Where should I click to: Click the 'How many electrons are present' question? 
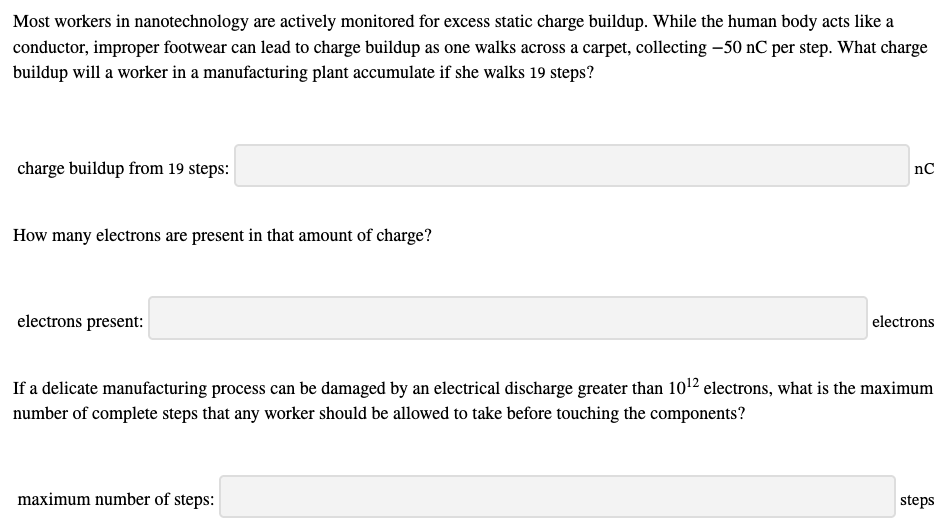pyautogui.click(x=222, y=235)
